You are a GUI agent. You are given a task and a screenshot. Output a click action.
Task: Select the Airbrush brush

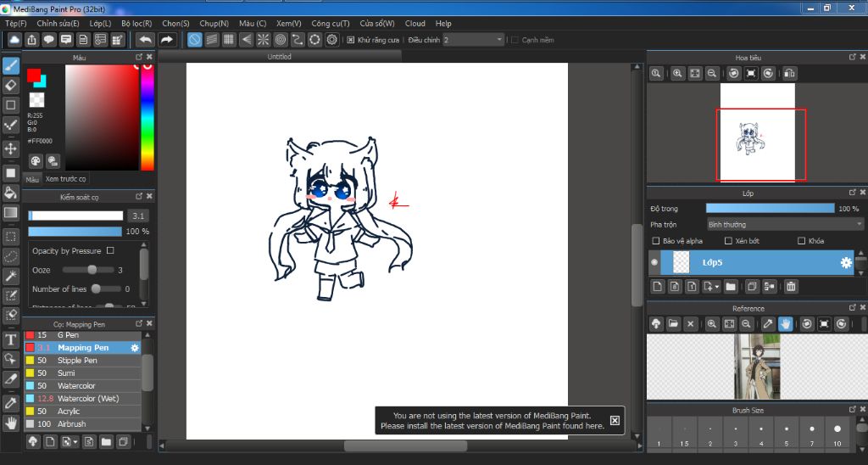(x=82, y=424)
